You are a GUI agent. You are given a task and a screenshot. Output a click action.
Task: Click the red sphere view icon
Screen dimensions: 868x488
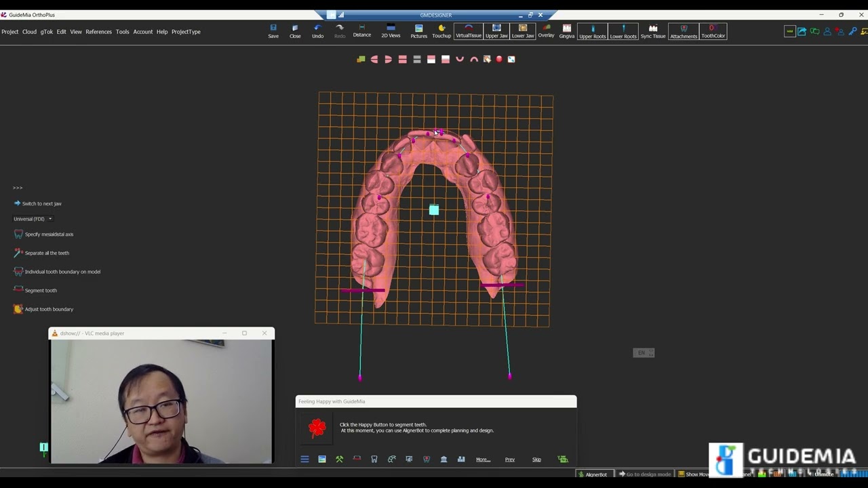coord(499,60)
